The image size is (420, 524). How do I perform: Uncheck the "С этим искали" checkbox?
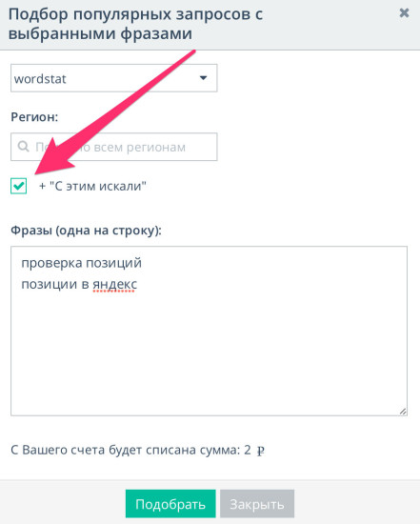[19, 186]
